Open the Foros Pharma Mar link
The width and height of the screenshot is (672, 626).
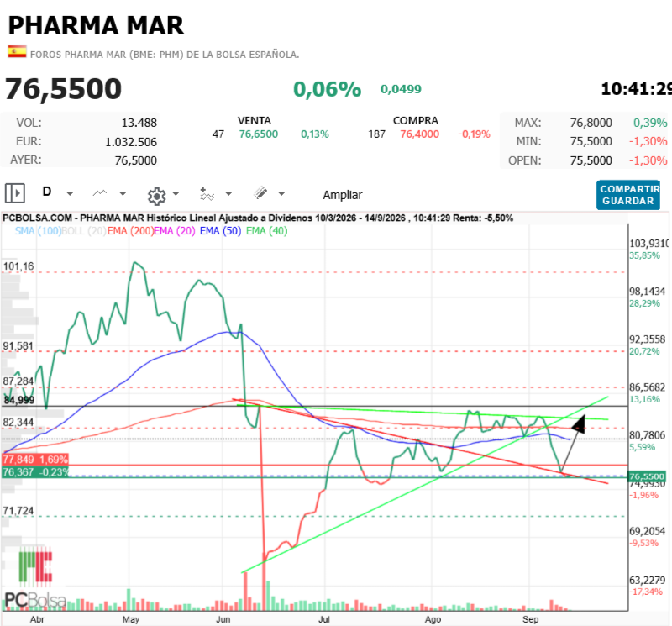coord(165,55)
